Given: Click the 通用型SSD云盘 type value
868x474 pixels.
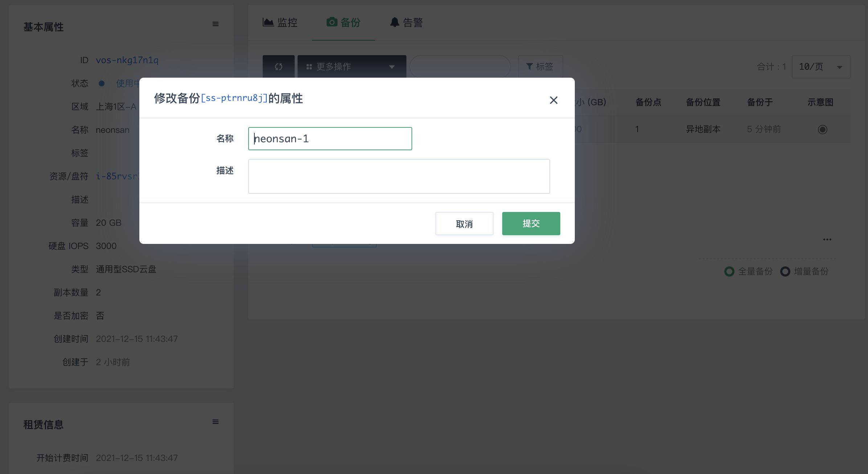Looking at the screenshot, I should pos(126,269).
